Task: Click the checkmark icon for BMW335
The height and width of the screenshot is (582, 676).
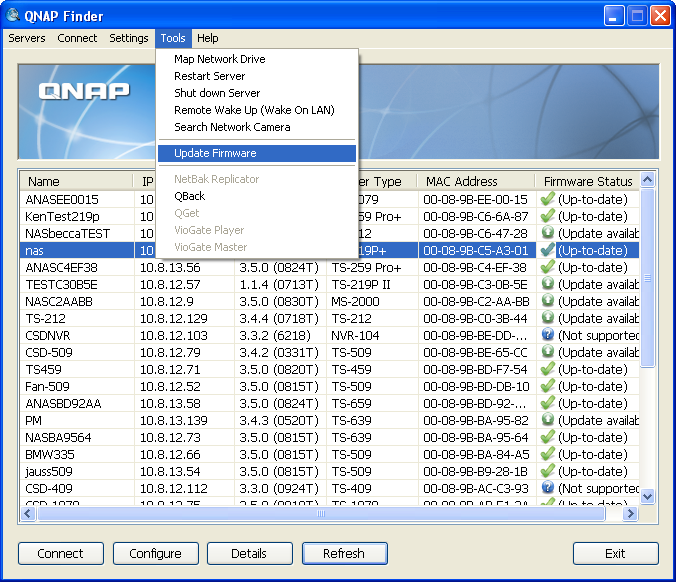Action: pos(547,454)
